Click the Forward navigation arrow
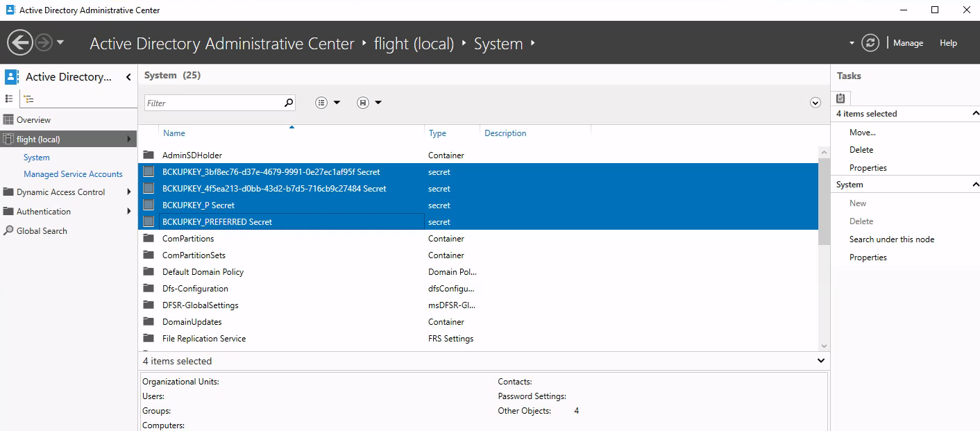Image resolution: width=980 pixels, height=431 pixels. 44,43
